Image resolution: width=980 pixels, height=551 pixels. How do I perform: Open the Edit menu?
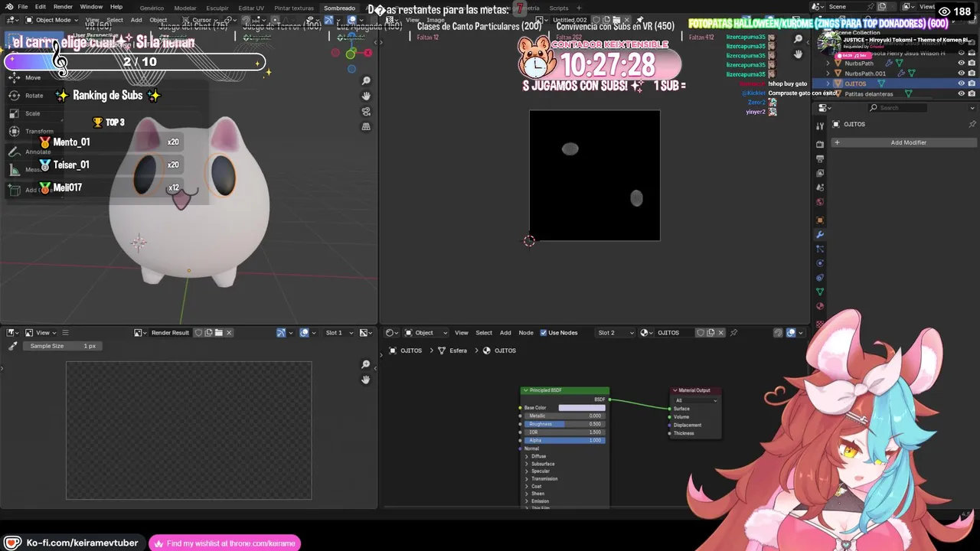pos(41,7)
